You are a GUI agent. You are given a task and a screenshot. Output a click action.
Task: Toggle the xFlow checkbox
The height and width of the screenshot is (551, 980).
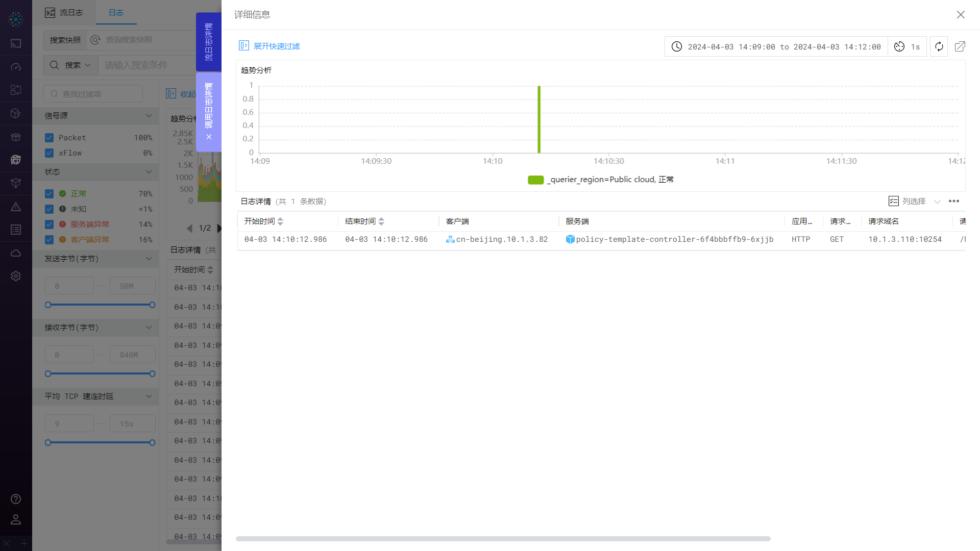pyautogui.click(x=49, y=153)
